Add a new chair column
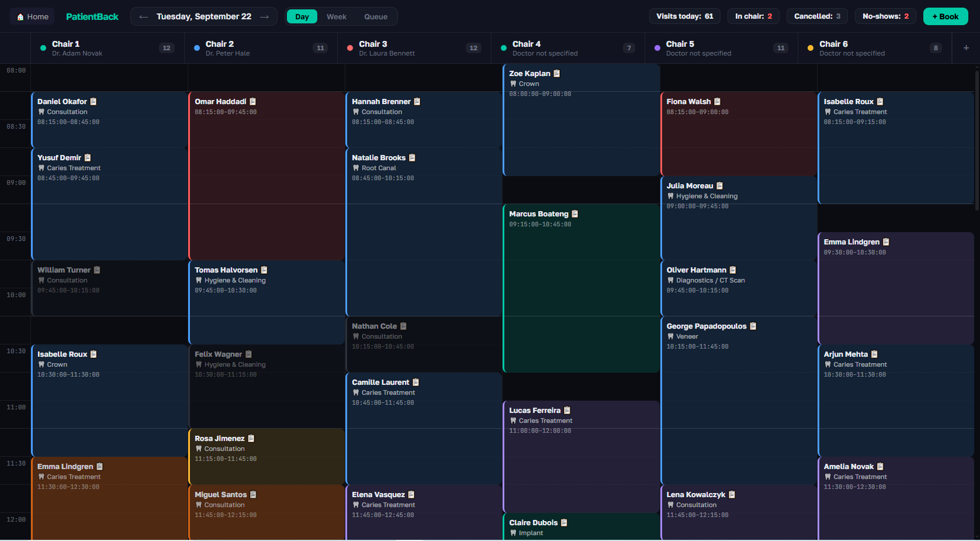The image size is (980, 541). (x=966, y=48)
